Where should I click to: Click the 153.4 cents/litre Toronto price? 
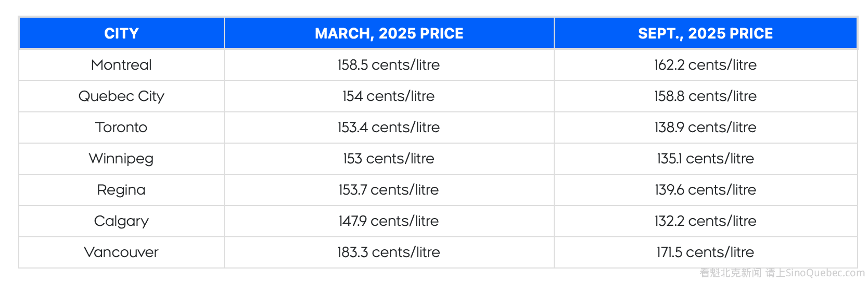point(389,127)
